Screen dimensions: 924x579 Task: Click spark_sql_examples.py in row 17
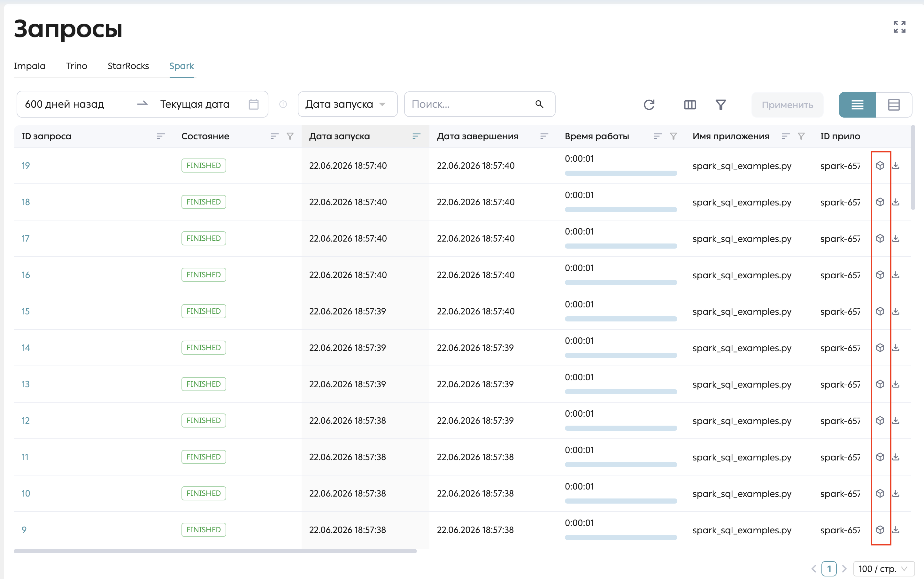742,239
